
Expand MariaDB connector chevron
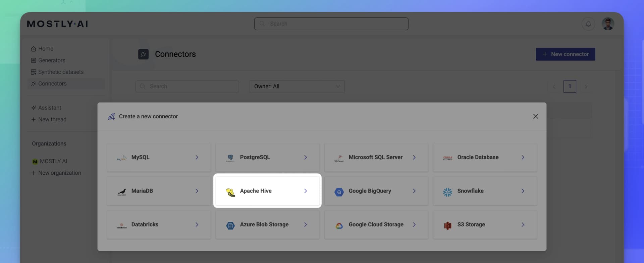pyautogui.click(x=197, y=191)
